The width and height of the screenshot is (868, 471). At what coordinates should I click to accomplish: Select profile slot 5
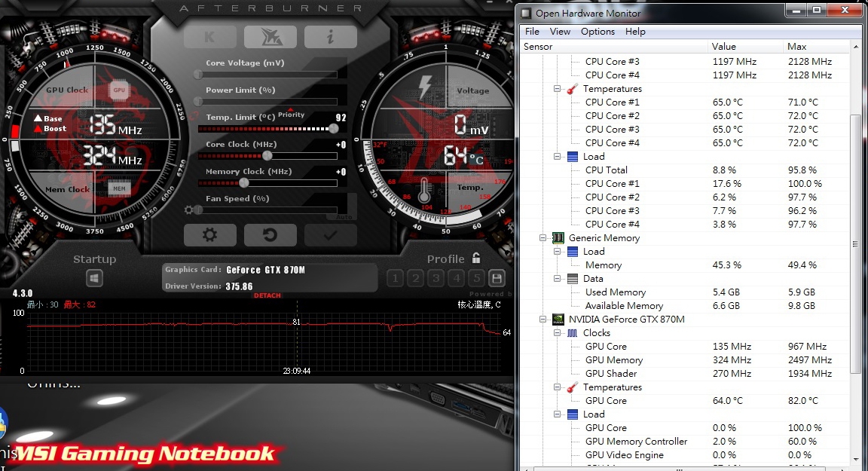coord(477,278)
